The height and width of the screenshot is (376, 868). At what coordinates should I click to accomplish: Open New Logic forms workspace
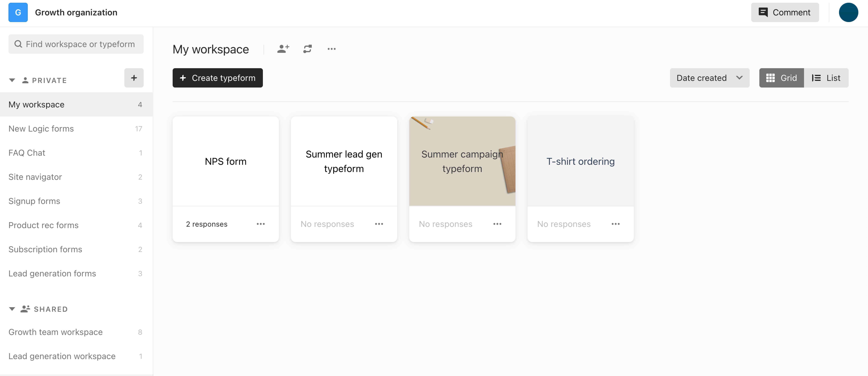[76, 129]
